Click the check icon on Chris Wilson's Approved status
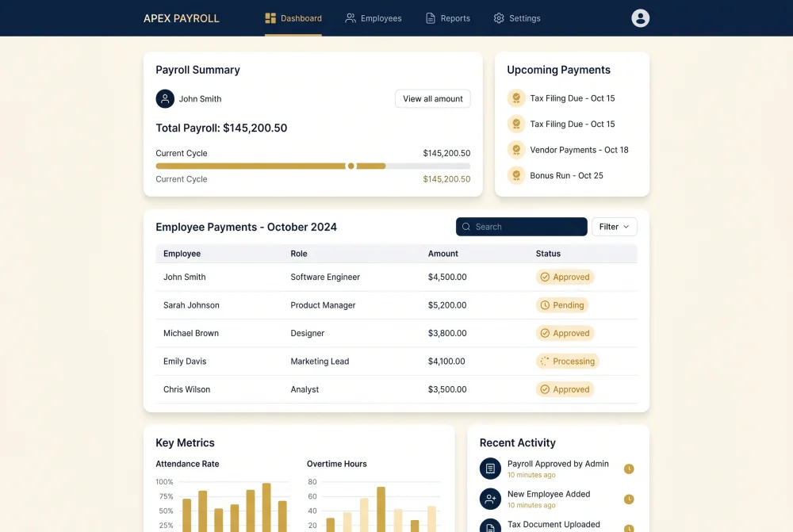Image resolution: width=793 pixels, height=532 pixels. pos(545,389)
